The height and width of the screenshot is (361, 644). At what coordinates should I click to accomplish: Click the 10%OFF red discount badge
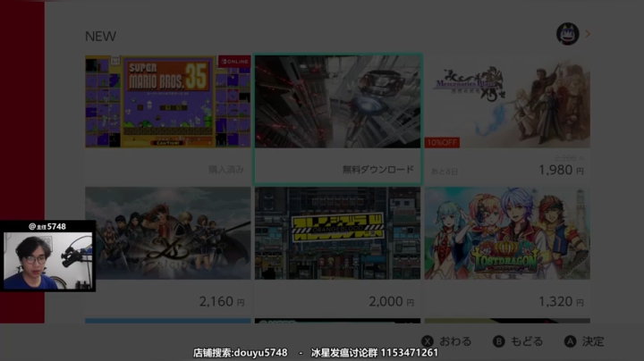click(442, 142)
